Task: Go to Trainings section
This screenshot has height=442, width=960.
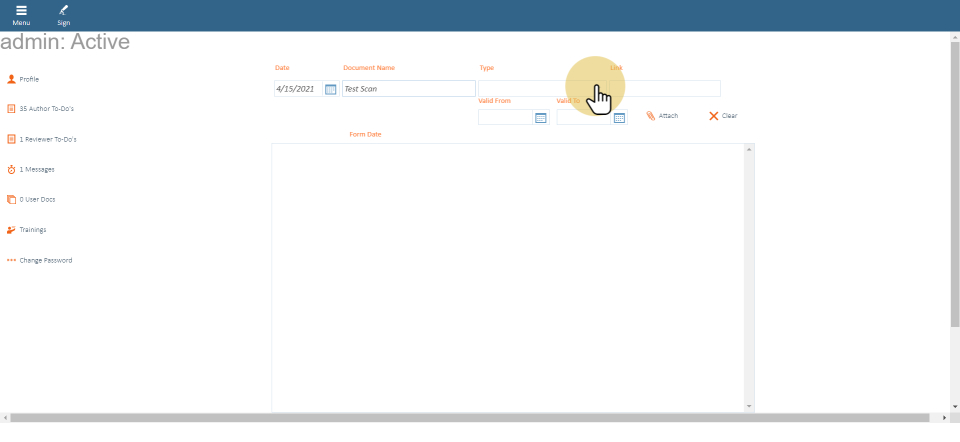Action: [32, 230]
